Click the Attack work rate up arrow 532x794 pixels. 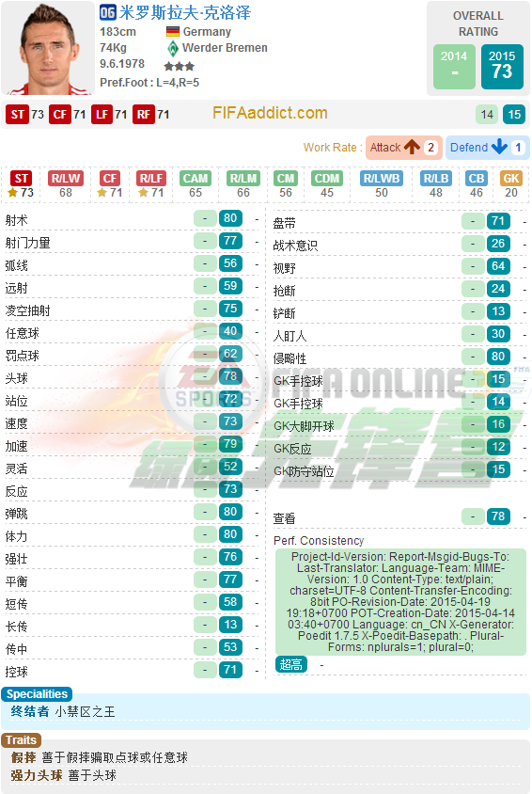[412, 147]
